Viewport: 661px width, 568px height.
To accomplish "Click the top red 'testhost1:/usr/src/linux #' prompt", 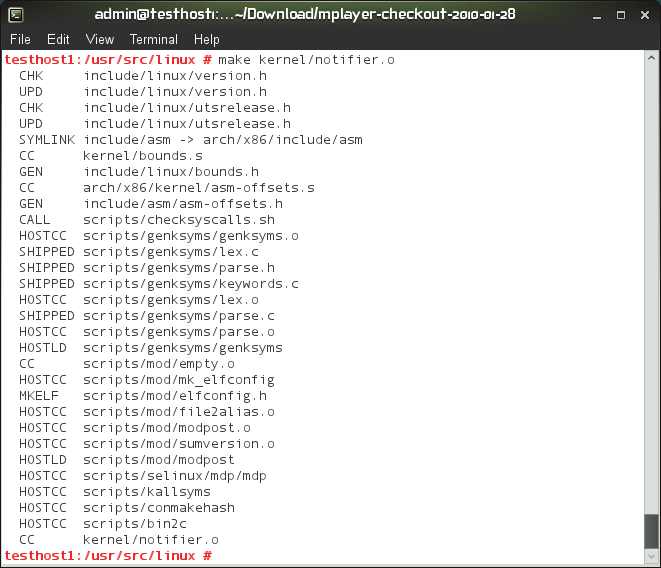I will (108, 60).
